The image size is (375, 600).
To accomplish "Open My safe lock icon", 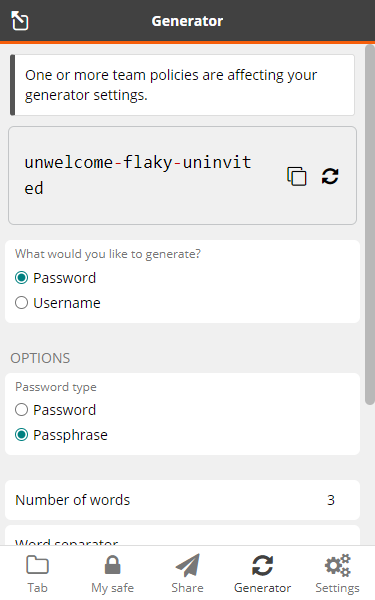I will pyautogui.click(x=112, y=565).
